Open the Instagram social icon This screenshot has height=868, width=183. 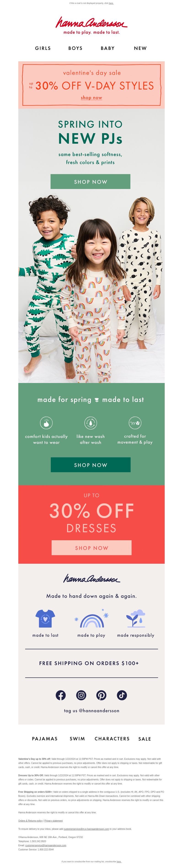point(81,695)
